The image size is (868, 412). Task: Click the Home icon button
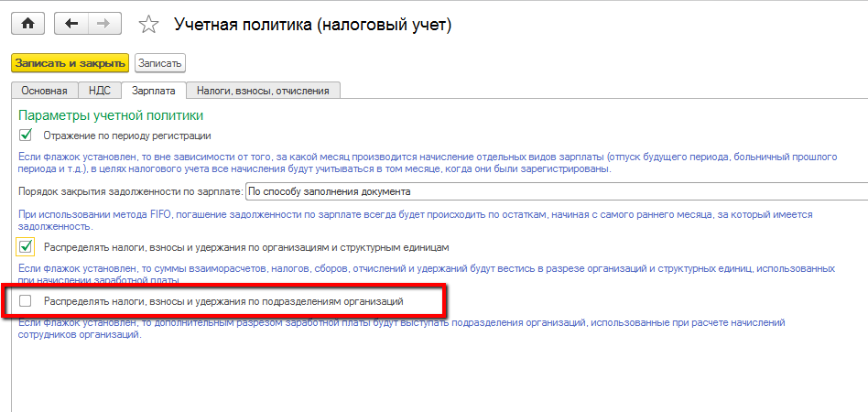coord(27,25)
